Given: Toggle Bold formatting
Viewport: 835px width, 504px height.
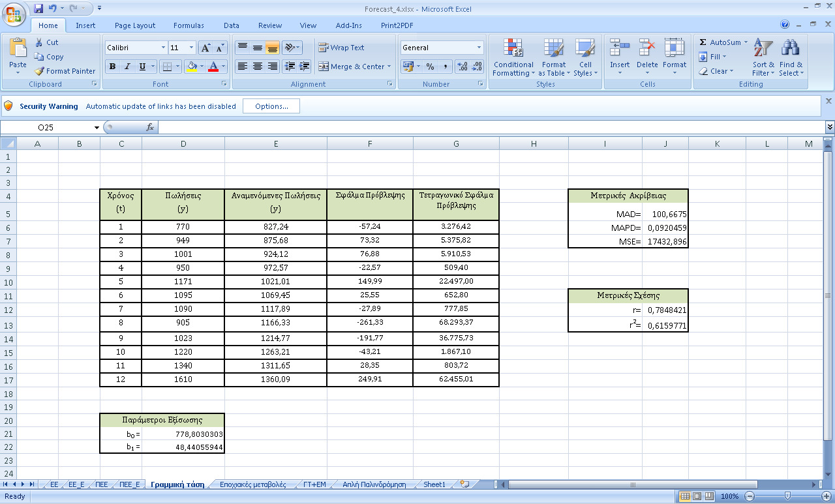Looking at the screenshot, I should point(112,67).
